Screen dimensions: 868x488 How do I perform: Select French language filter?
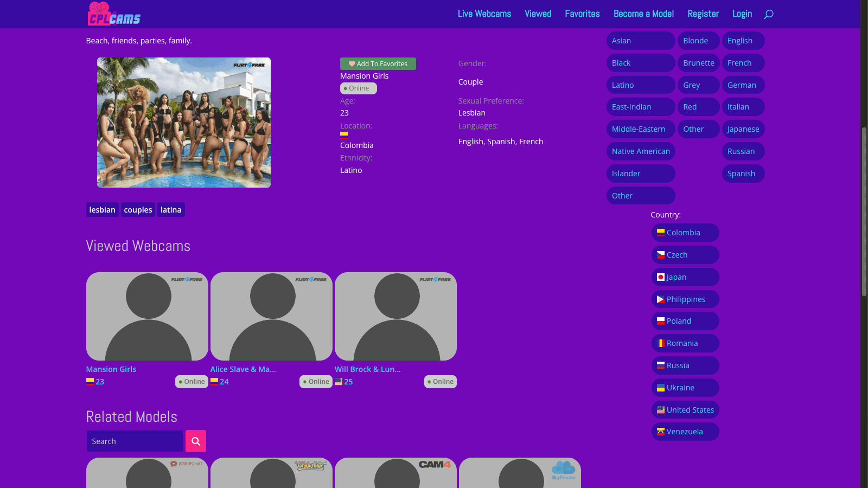(x=743, y=63)
